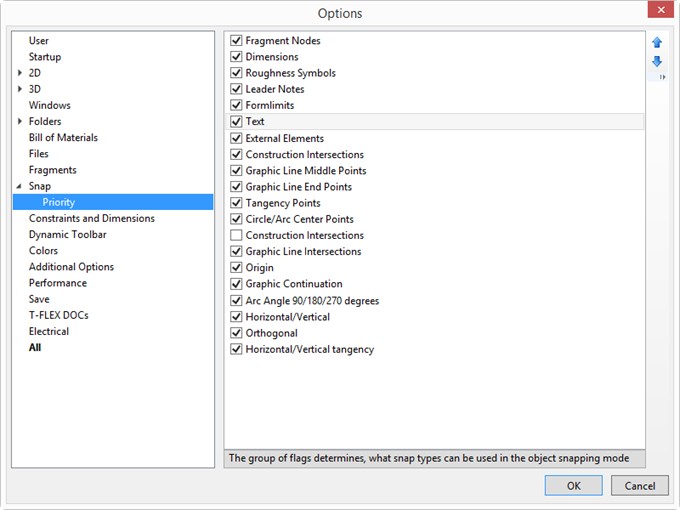Open the Dynamic Toolbar options page
This screenshot has width=680, height=510.
pyautogui.click(x=68, y=235)
